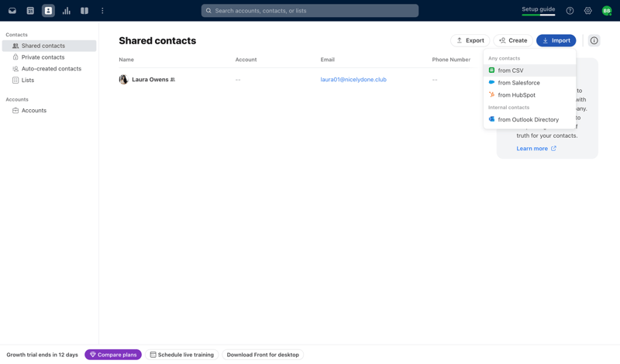Click the Name column header
Viewport: 620px width, 364px height.
pyautogui.click(x=126, y=60)
